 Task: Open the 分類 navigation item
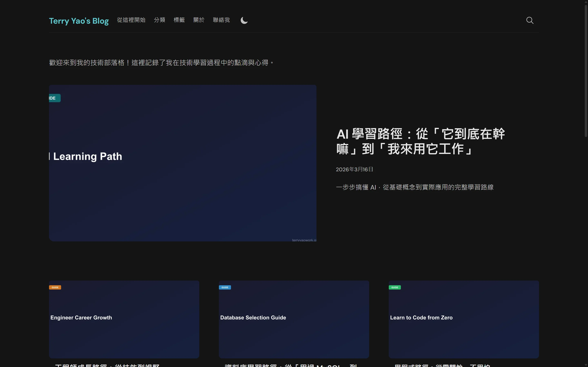pos(159,20)
